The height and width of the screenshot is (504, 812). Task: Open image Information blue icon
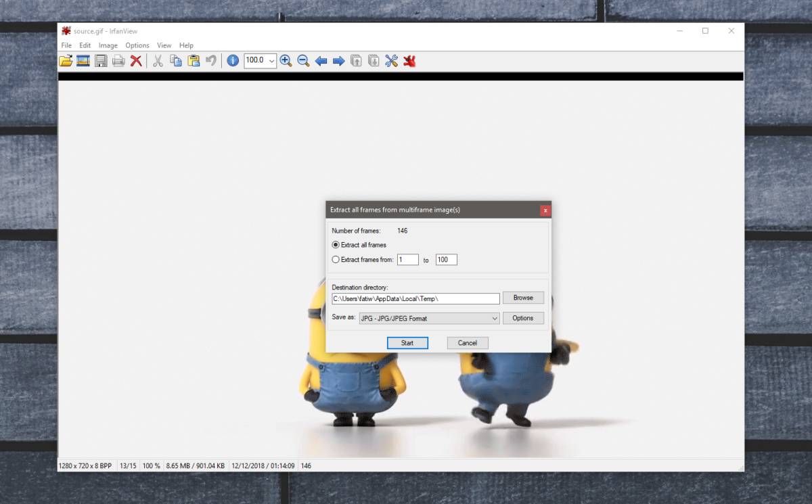pos(233,61)
